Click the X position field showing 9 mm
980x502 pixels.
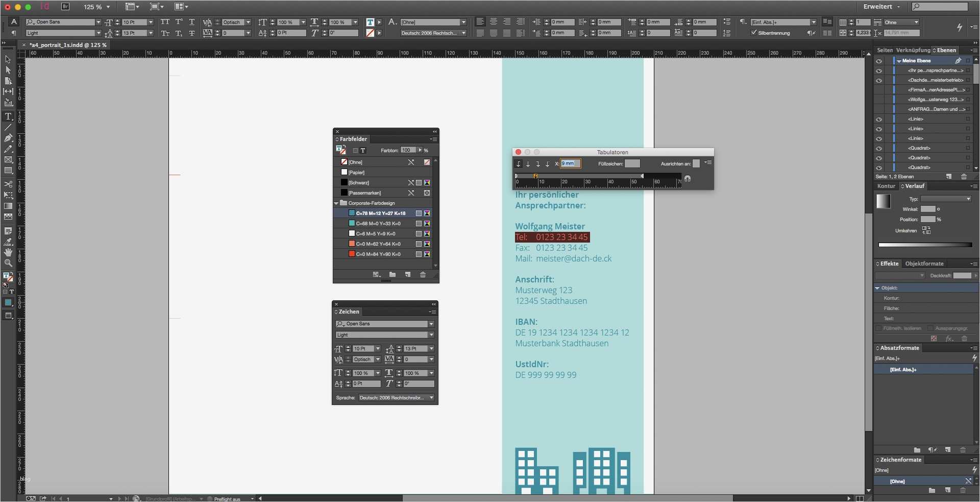[x=570, y=163]
